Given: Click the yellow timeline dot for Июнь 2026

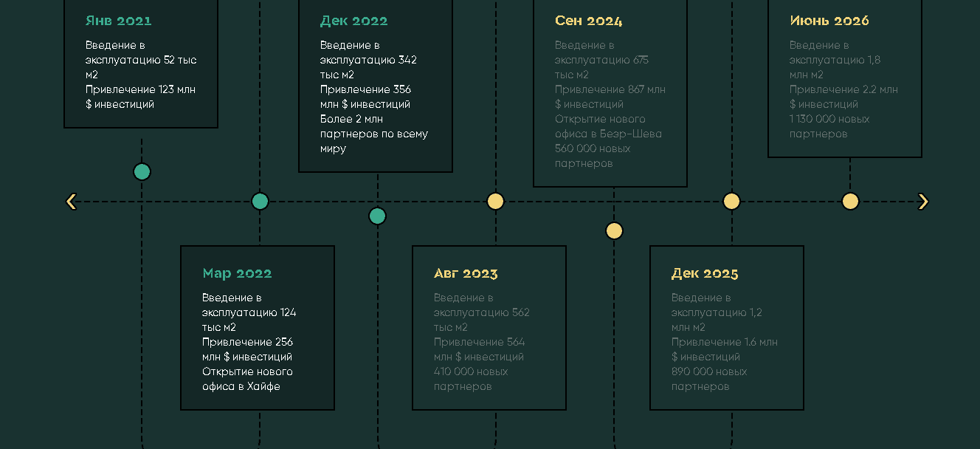Looking at the screenshot, I should pyautogui.click(x=850, y=202).
